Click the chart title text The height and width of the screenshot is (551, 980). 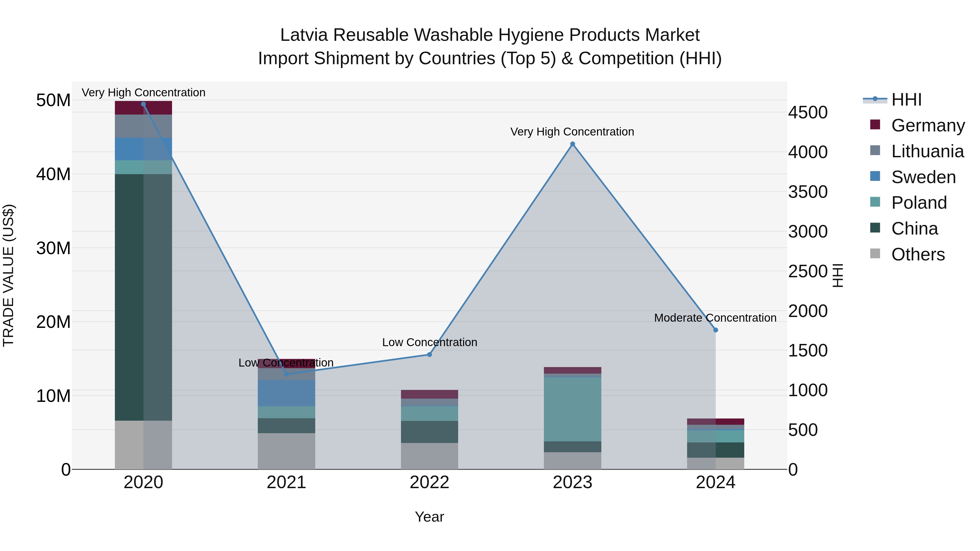pyautogui.click(x=490, y=46)
